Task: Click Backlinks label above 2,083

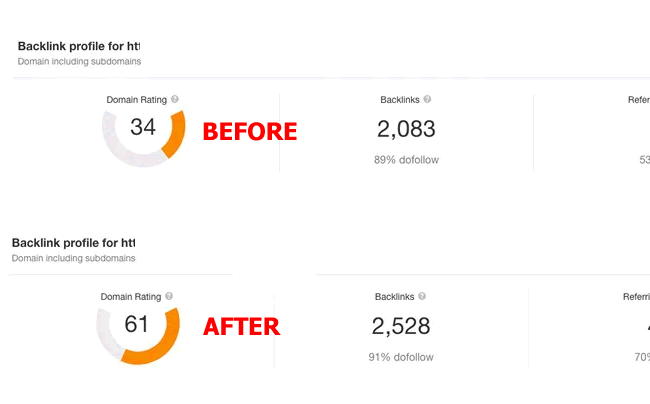Action: coord(400,100)
